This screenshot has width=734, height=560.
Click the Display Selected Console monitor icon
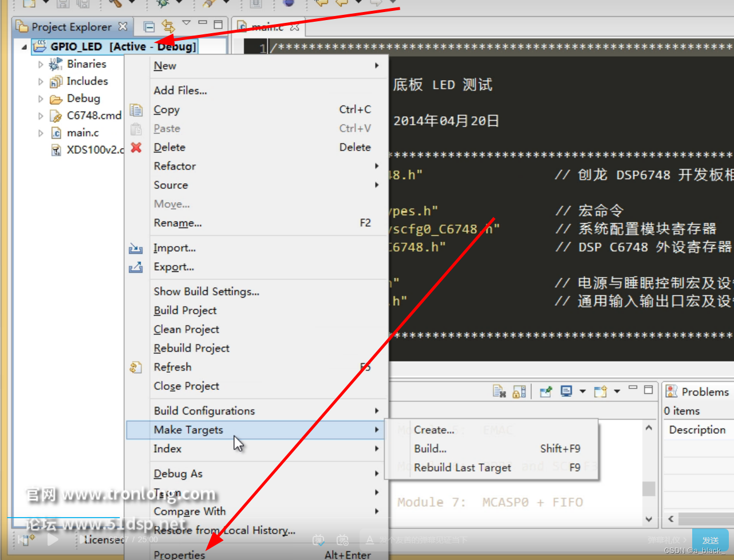pos(566,392)
